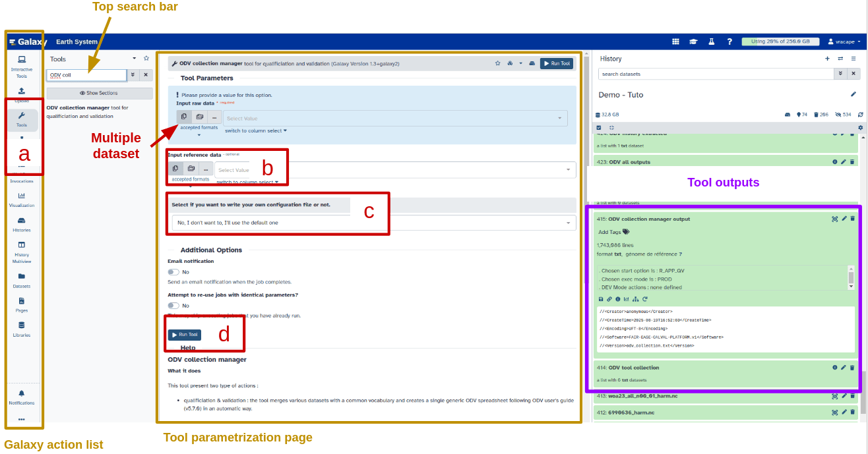Open the help question mark icon
The height and width of the screenshot is (454, 868).
pyautogui.click(x=729, y=42)
